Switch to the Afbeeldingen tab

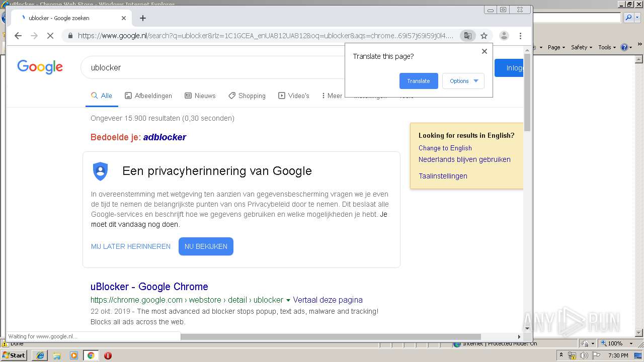148,96
